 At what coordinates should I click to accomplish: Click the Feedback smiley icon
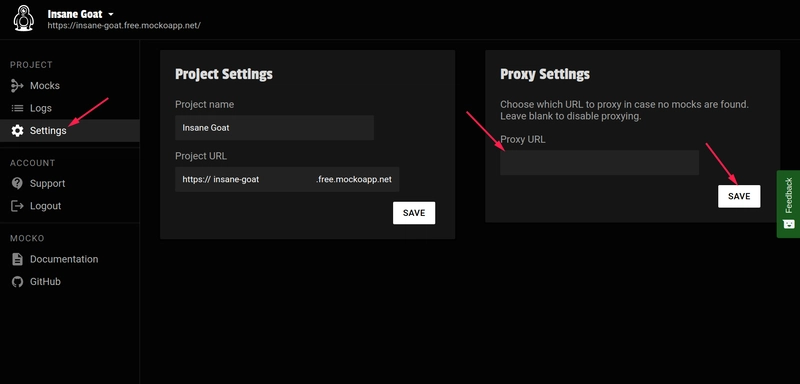coord(788,223)
